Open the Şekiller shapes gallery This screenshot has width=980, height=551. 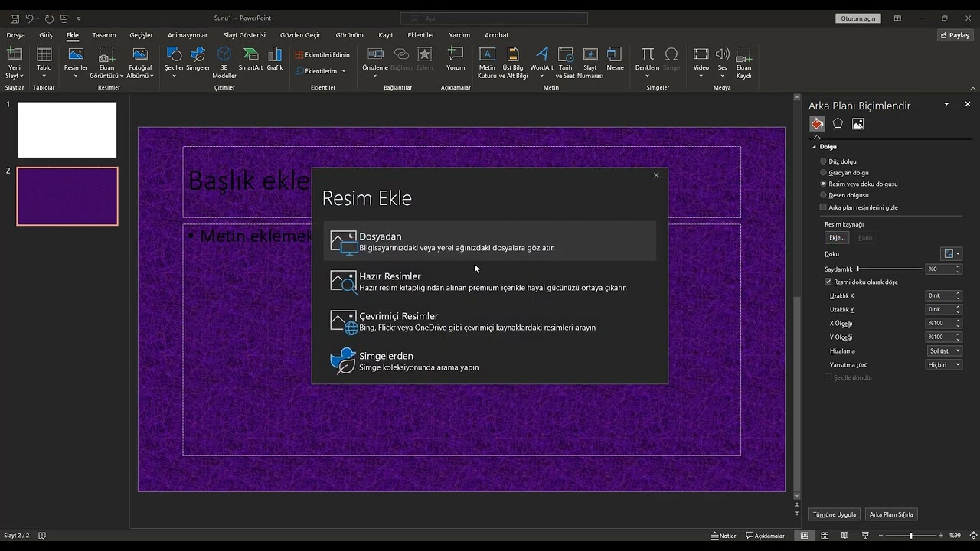174,63
